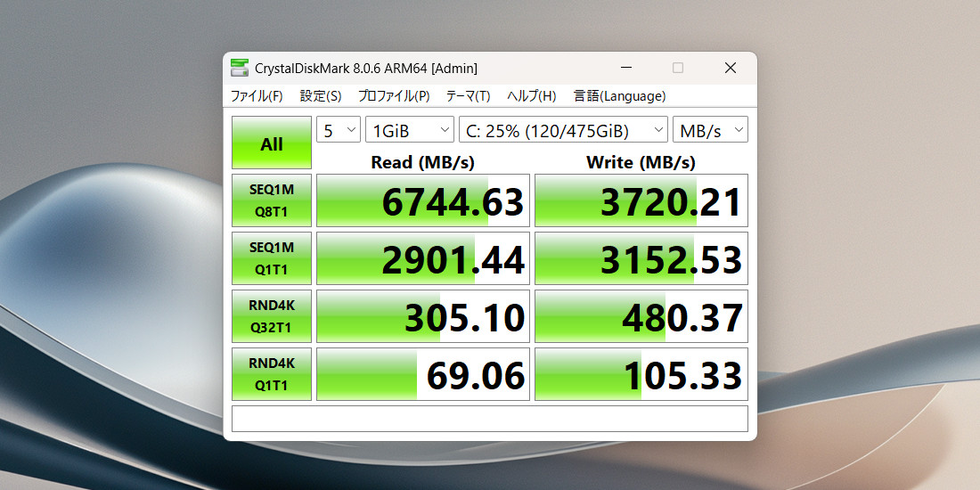Select the 480.37 write result

(x=641, y=316)
